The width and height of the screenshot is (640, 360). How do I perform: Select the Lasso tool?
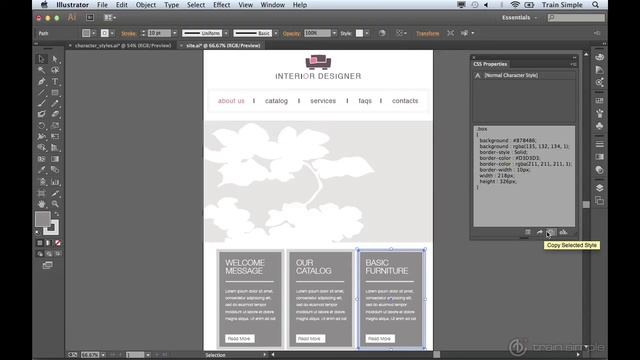pos(55,70)
